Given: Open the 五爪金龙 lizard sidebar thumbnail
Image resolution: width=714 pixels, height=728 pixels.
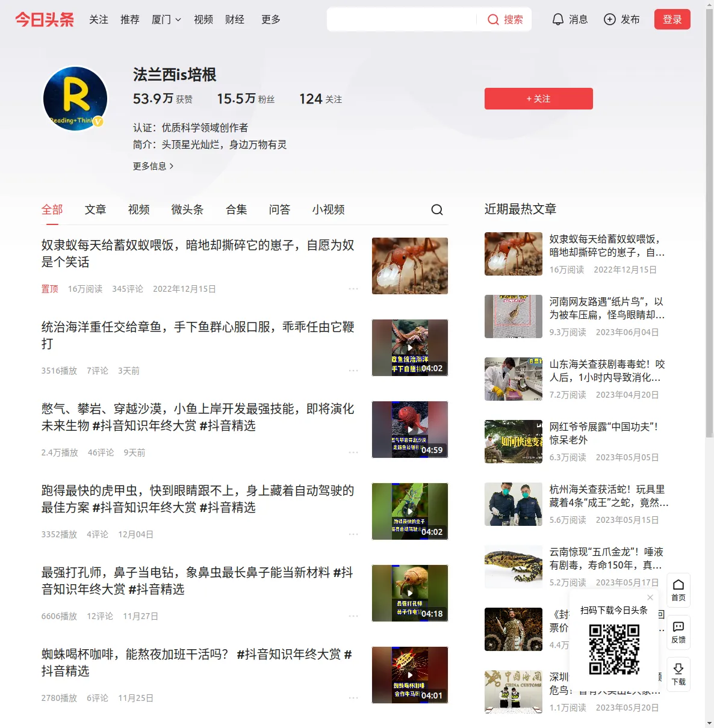Looking at the screenshot, I should pyautogui.click(x=514, y=567).
